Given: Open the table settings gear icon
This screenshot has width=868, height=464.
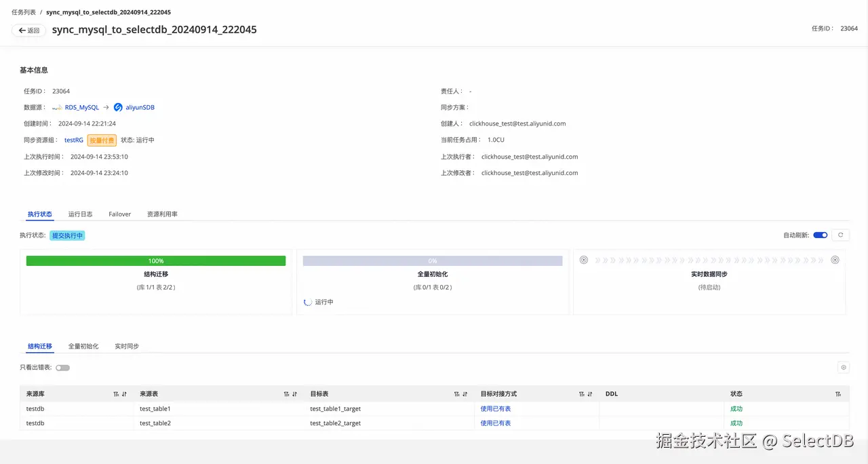Looking at the screenshot, I should click(844, 368).
